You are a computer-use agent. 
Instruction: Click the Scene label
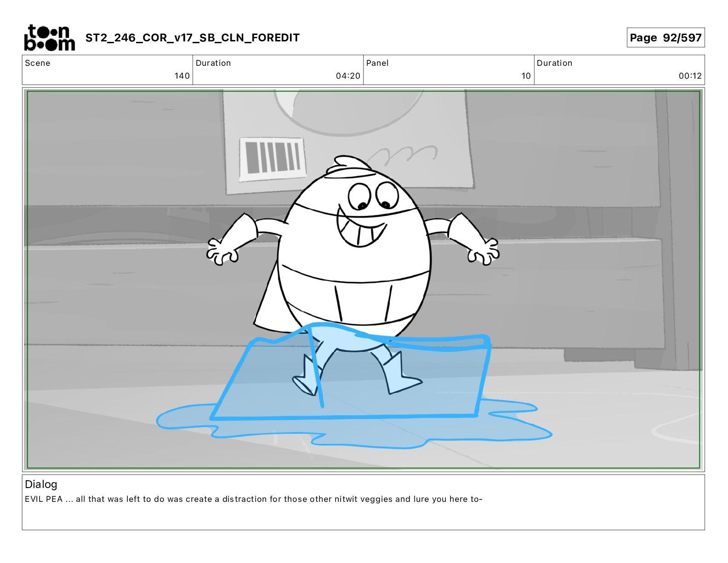coord(38,63)
